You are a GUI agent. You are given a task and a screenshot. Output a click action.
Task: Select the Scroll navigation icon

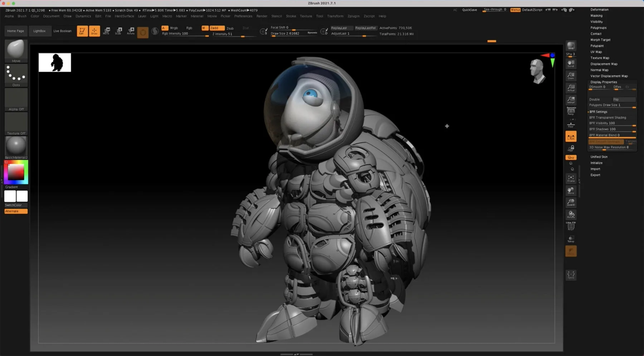[x=571, y=63]
